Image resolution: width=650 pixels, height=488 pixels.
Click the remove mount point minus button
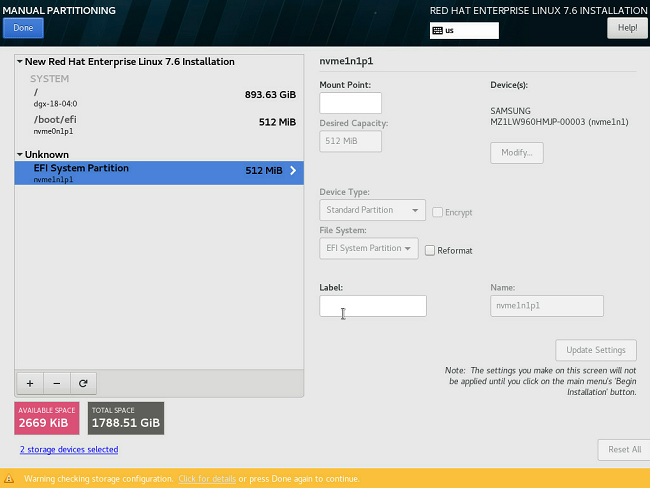[x=56, y=383]
